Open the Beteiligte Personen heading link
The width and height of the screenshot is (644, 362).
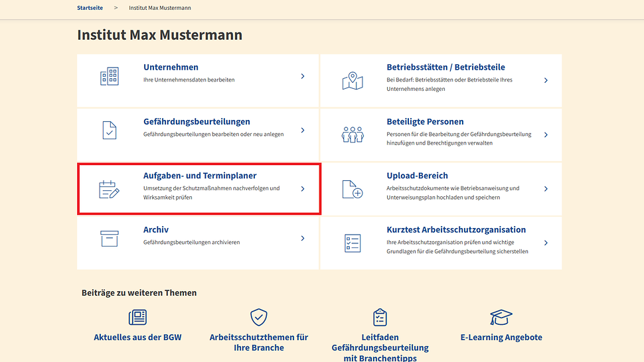point(425,122)
